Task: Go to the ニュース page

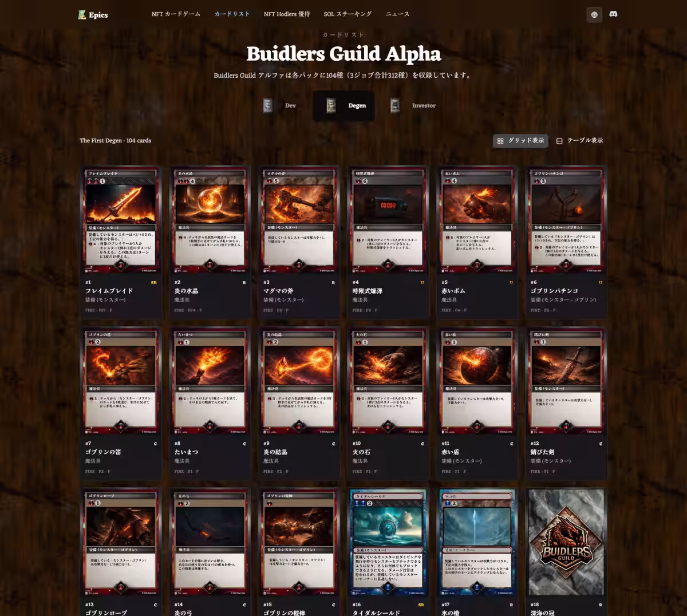Action: coord(397,14)
